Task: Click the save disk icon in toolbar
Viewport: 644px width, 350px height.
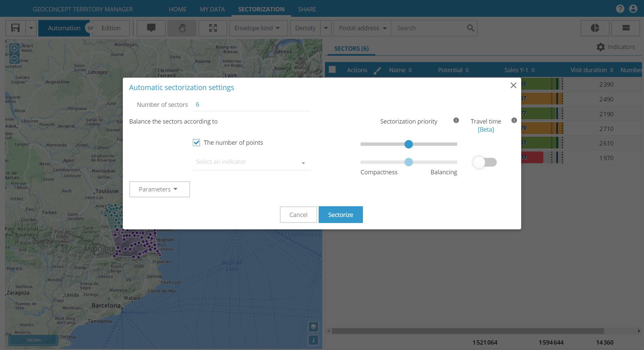Action: [x=15, y=28]
